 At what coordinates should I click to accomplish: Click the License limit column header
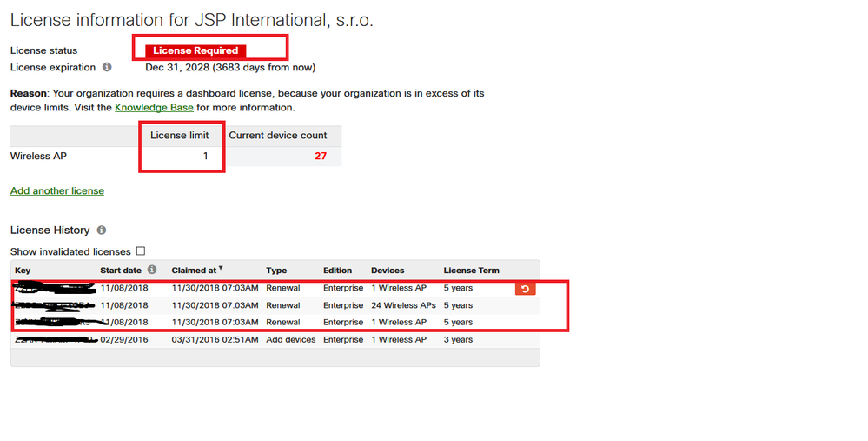point(180,136)
